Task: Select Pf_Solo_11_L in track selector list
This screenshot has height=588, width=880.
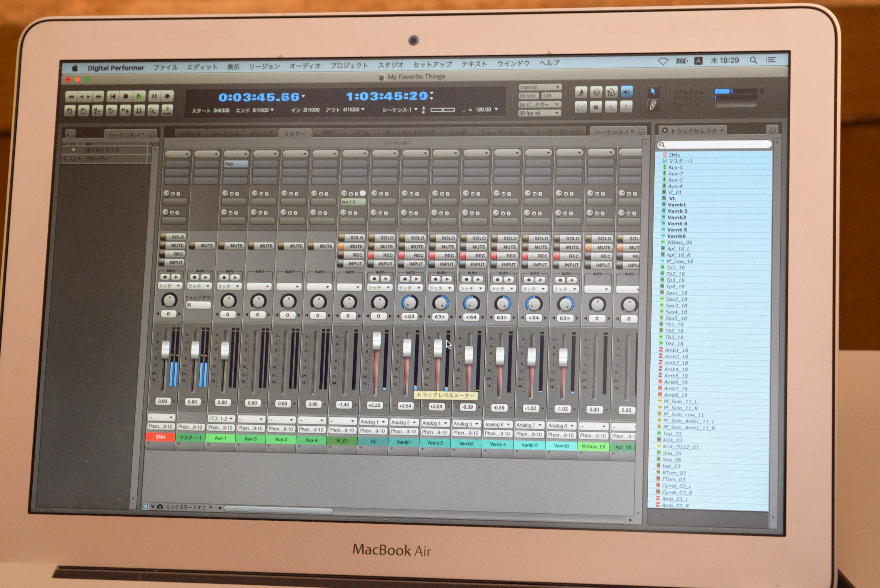Action: 680,401
